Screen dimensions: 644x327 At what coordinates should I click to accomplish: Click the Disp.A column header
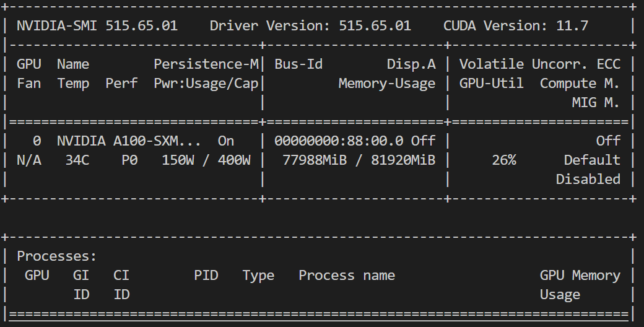point(411,64)
